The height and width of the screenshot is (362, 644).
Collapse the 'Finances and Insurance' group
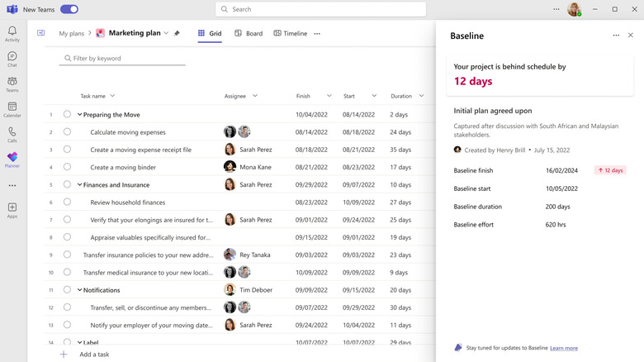coord(79,185)
